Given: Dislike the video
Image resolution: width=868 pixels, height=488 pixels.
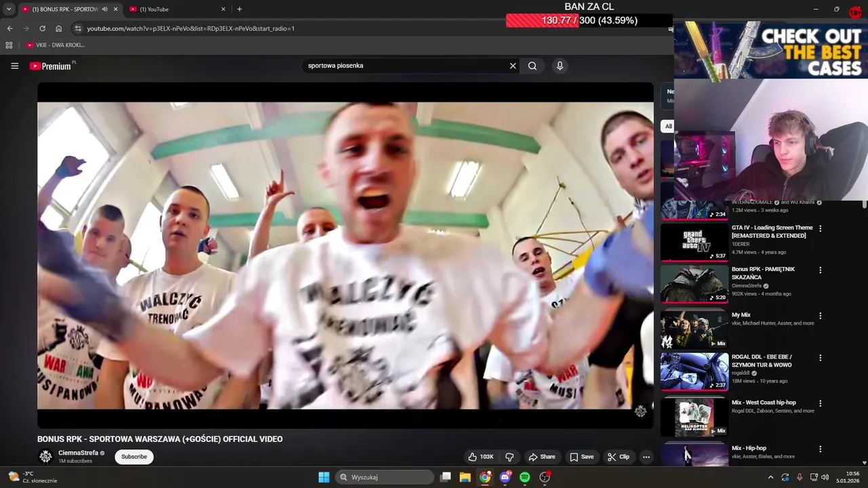Looking at the screenshot, I should (510, 457).
